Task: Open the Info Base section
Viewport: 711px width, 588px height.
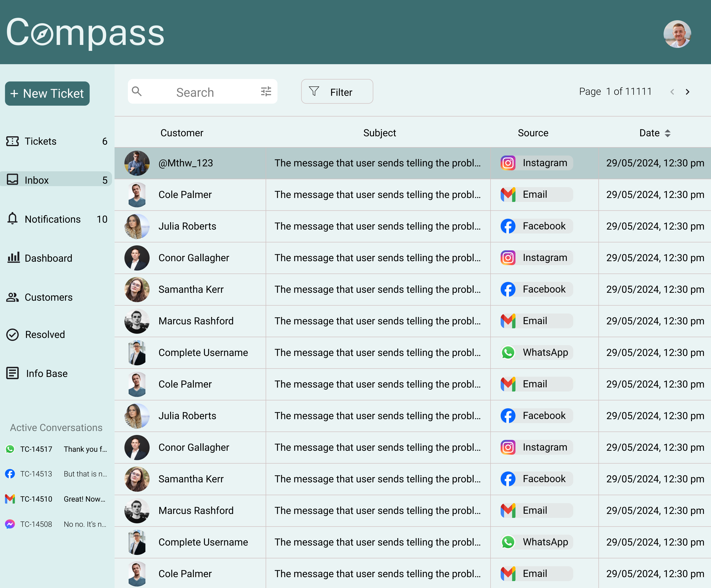Action: coord(46,373)
